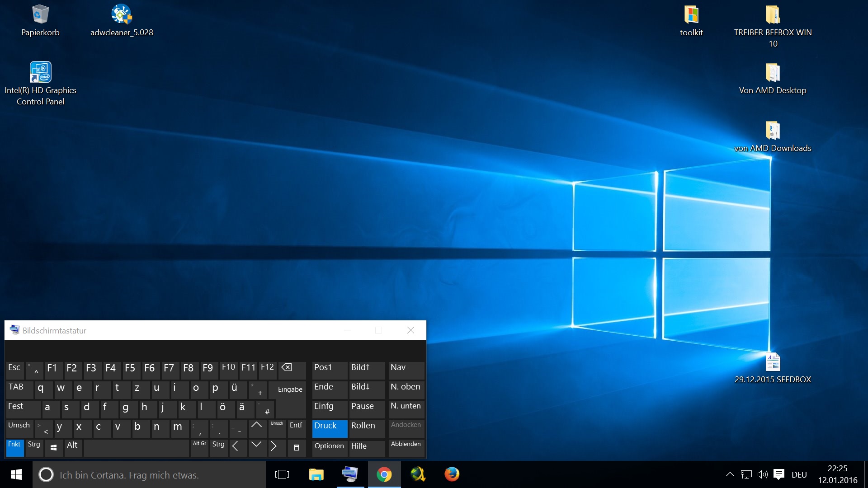Viewport: 868px width, 488px height.
Task: Click the Hilfe key
Action: [366, 447]
